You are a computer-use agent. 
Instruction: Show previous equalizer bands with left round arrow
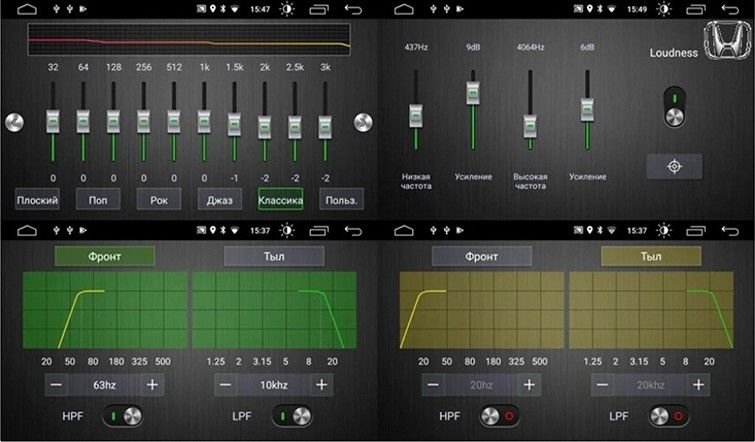(14, 122)
